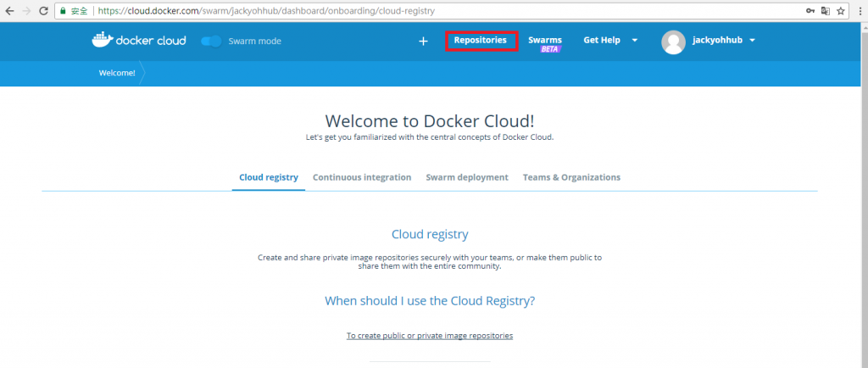Switch to Teams & Organizations tab

571,177
